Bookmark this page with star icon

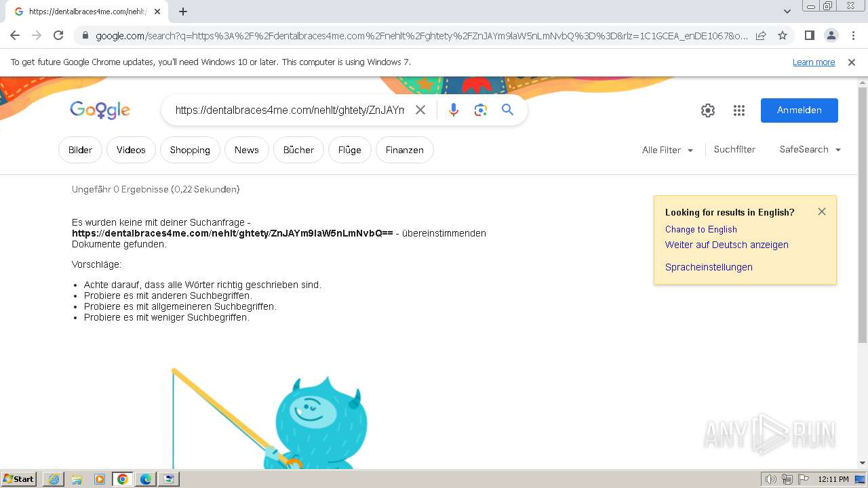click(783, 35)
